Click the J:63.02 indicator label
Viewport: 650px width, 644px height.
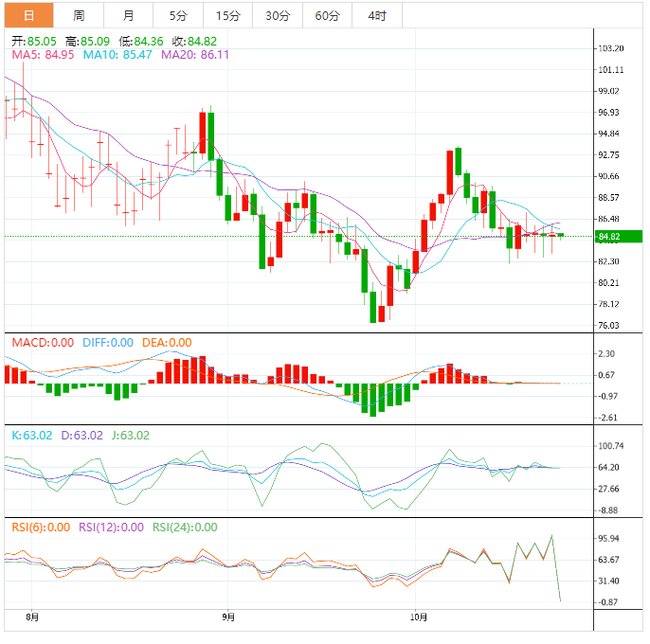tap(131, 436)
